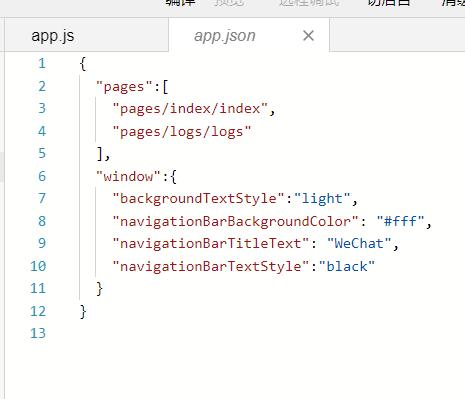This screenshot has height=399, width=465.
Task: Click the "black" value
Action: click(x=347, y=266)
